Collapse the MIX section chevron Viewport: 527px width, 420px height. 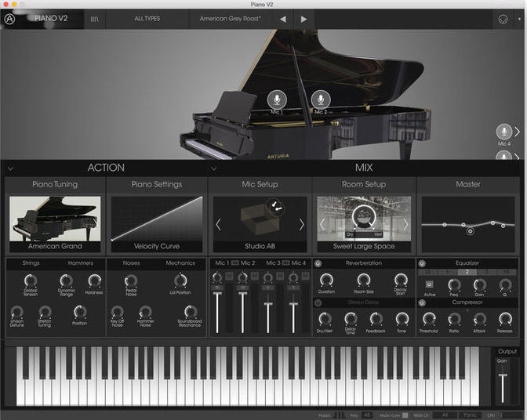tap(213, 168)
